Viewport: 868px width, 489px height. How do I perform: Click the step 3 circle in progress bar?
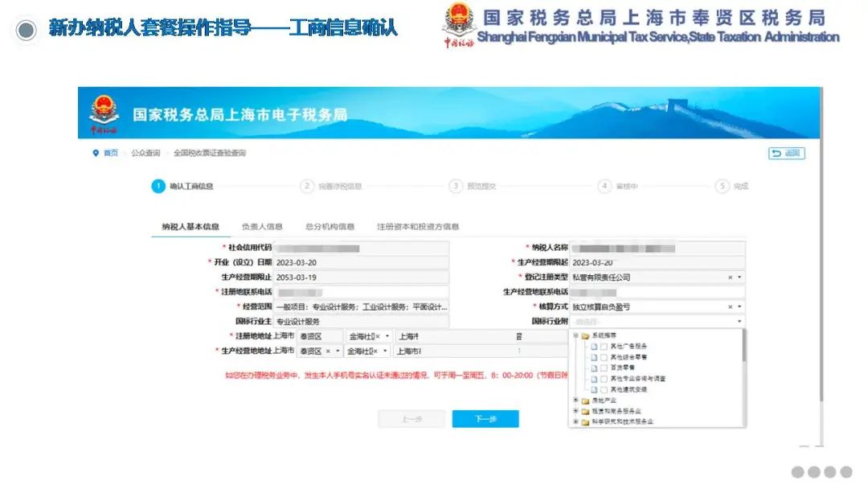click(x=456, y=186)
